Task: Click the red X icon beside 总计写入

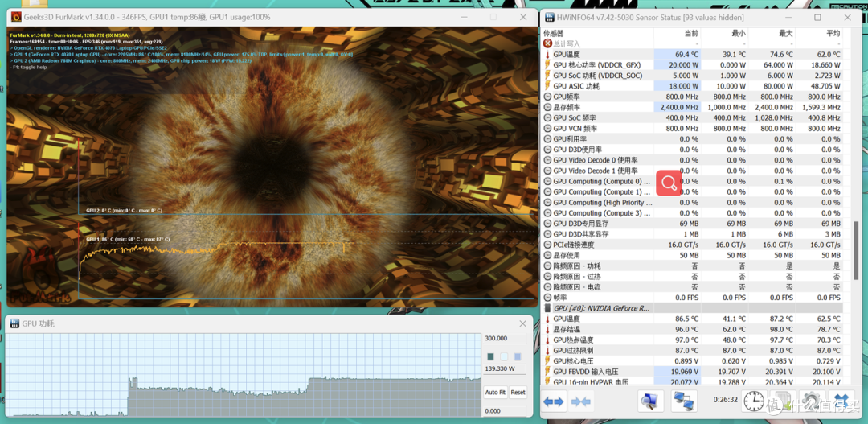Action: coord(548,43)
